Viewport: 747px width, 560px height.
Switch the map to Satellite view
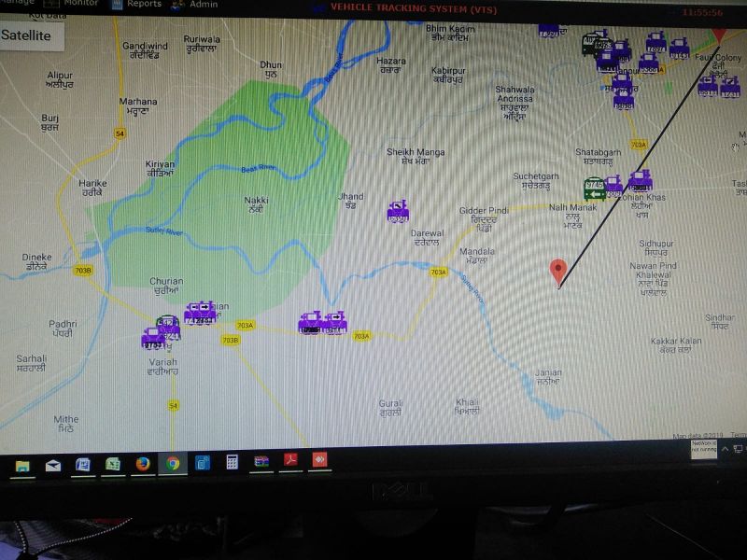pos(28,37)
